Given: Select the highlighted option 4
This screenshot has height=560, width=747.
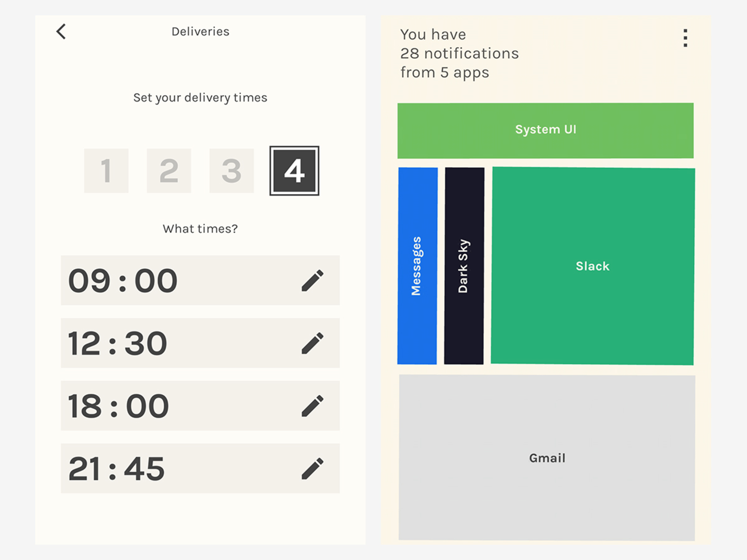Looking at the screenshot, I should 294,171.
